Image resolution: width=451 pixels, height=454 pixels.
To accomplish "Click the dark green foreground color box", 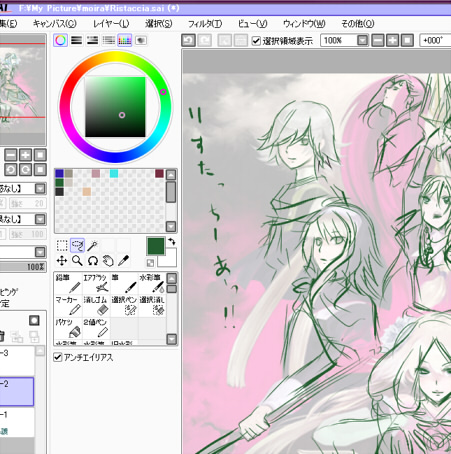I will (x=156, y=246).
